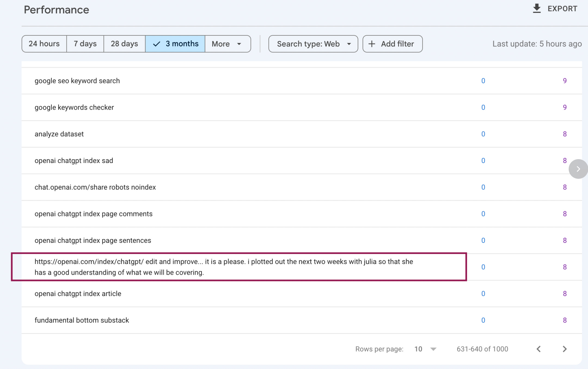588x369 pixels.
Task: Click the gray side-panel expand arrow
Action: click(x=578, y=169)
